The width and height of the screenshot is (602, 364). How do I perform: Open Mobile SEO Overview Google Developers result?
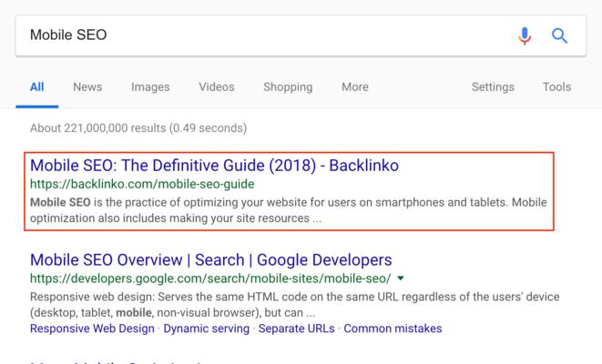click(x=210, y=260)
